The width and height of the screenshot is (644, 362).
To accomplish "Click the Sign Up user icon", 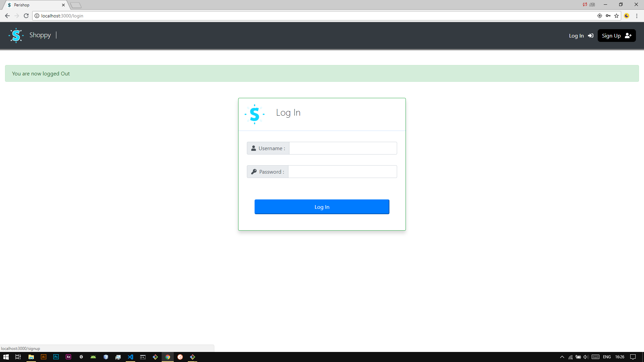I will point(628,35).
